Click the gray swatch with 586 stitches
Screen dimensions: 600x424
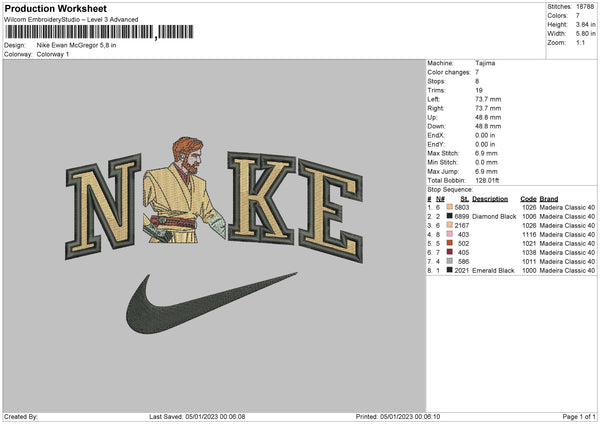click(450, 261)
